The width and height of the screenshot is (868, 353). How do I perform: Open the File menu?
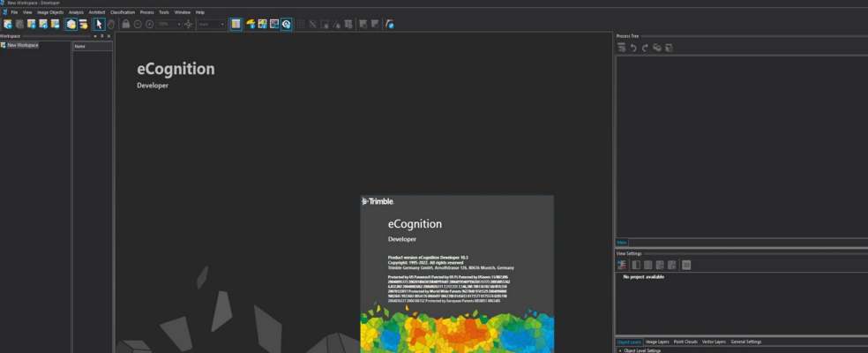(14, 12)
